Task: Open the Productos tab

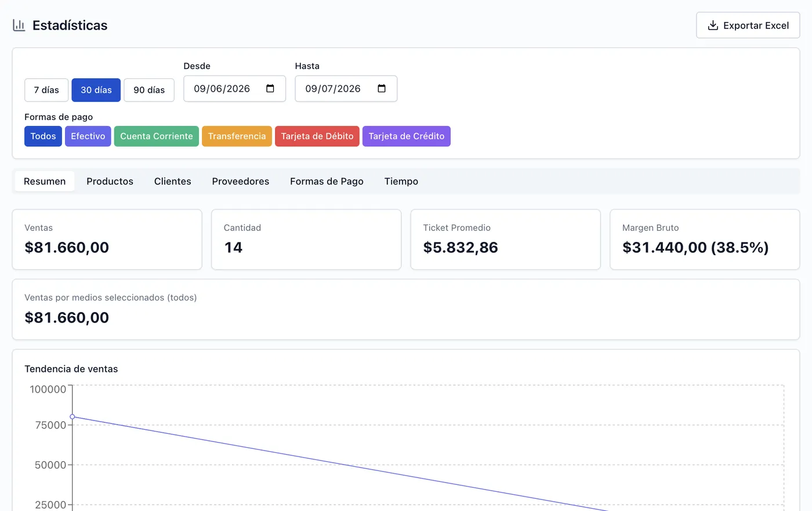Action: 110,182
